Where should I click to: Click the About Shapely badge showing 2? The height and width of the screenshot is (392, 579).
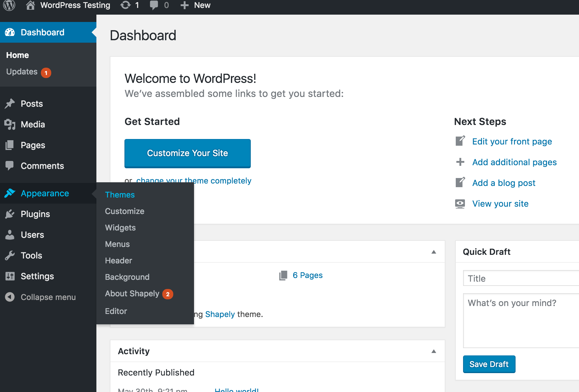pos(168,294)
